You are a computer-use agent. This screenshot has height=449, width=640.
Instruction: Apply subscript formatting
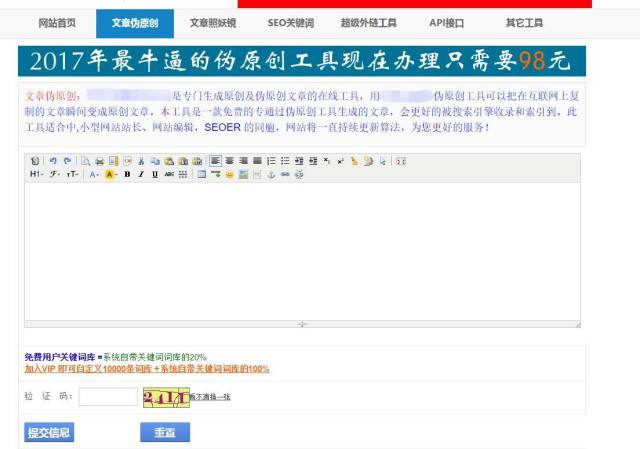click(327, 161)
